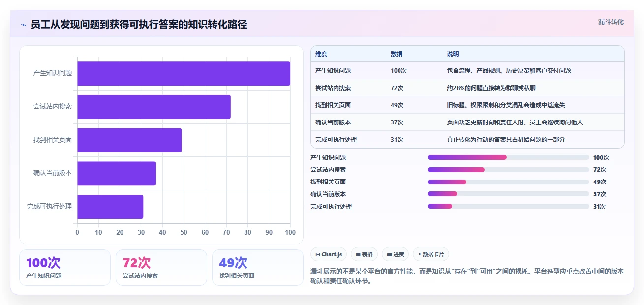Click the 31次 cell in the table
644x305 pixels.
click(x=397, y=140)
